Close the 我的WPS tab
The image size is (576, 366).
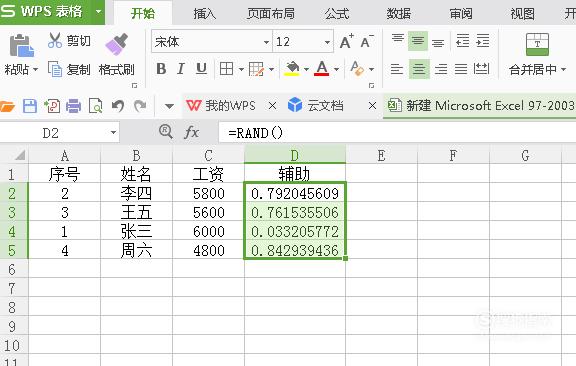(272, 106)
